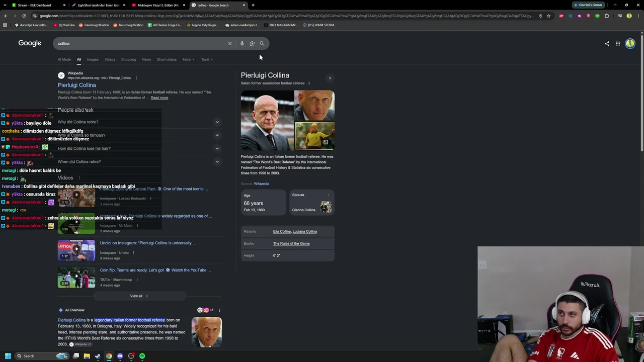
Task: Click the 'Read more' link
Action: (159, 98)
